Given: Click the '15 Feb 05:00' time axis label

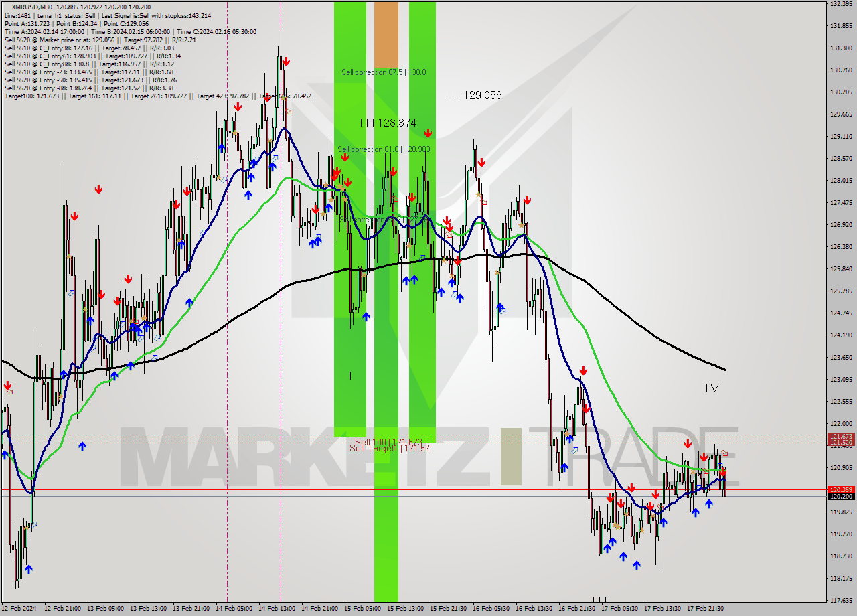Looking at the screenshot, I should [363, 609].
